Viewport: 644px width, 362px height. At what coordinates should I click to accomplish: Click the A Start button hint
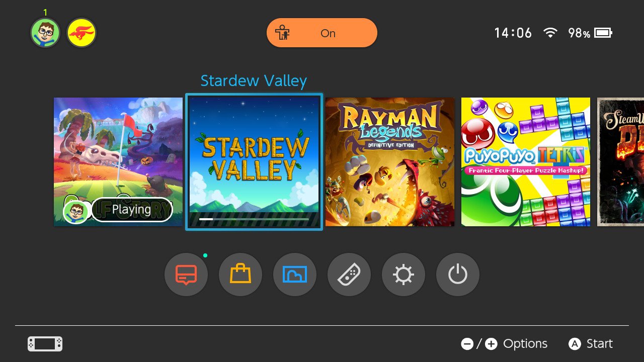591,344
